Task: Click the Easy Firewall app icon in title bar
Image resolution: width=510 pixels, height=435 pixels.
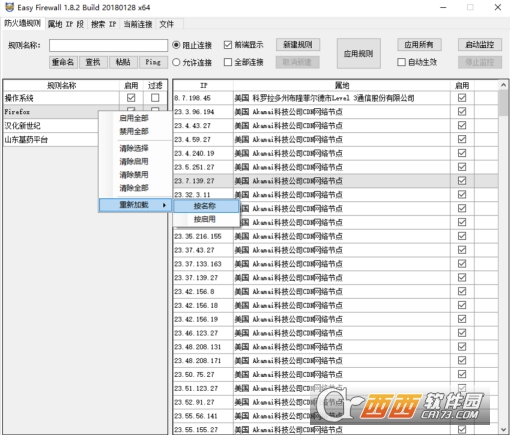Action: click(x=9, y=7)
